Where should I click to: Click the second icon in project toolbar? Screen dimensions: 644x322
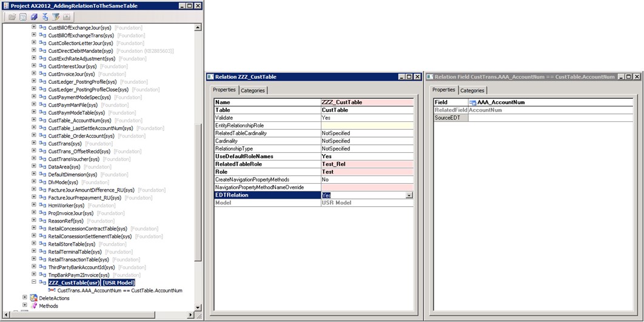click(22, 17)
